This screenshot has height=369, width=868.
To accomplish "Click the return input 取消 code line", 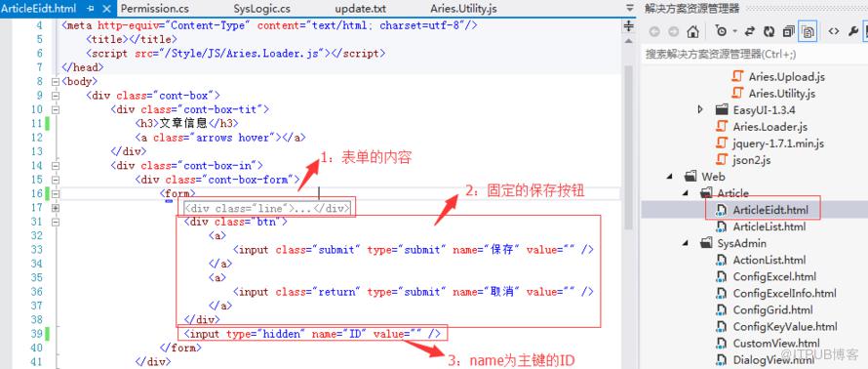I will click(x=414, y=292).
